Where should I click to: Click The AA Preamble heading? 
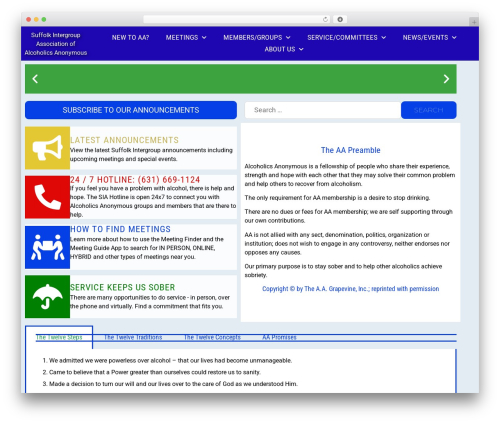point(350,150)
